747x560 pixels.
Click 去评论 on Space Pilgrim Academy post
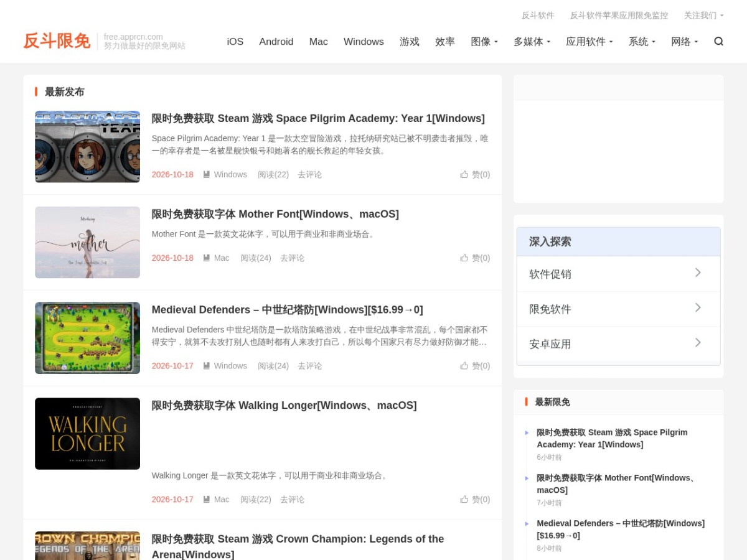click(x=310, y=175)
